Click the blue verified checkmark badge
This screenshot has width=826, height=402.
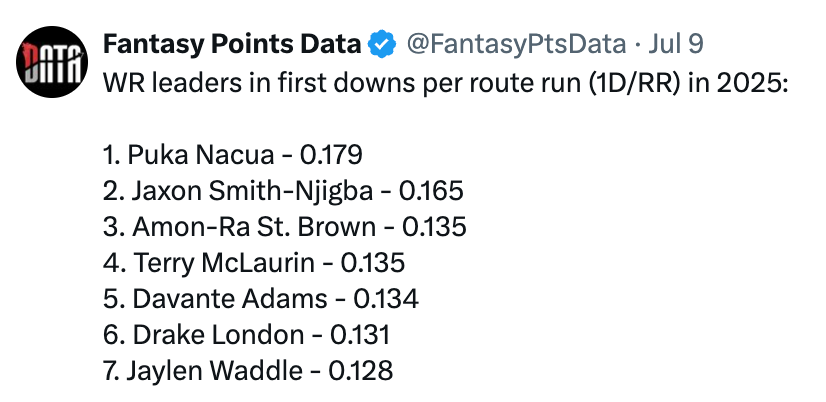pyautogui.click(x=381, y=44)
